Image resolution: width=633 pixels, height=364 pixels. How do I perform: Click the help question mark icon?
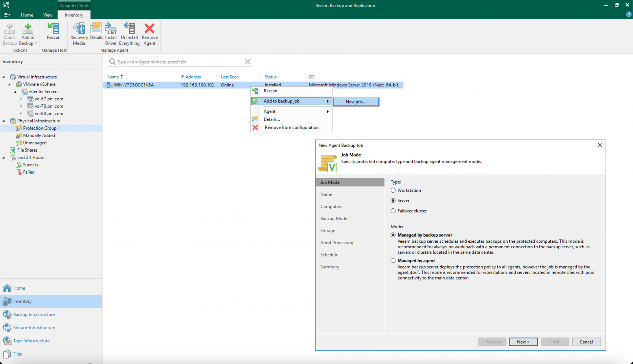click(x=628, y=15)
